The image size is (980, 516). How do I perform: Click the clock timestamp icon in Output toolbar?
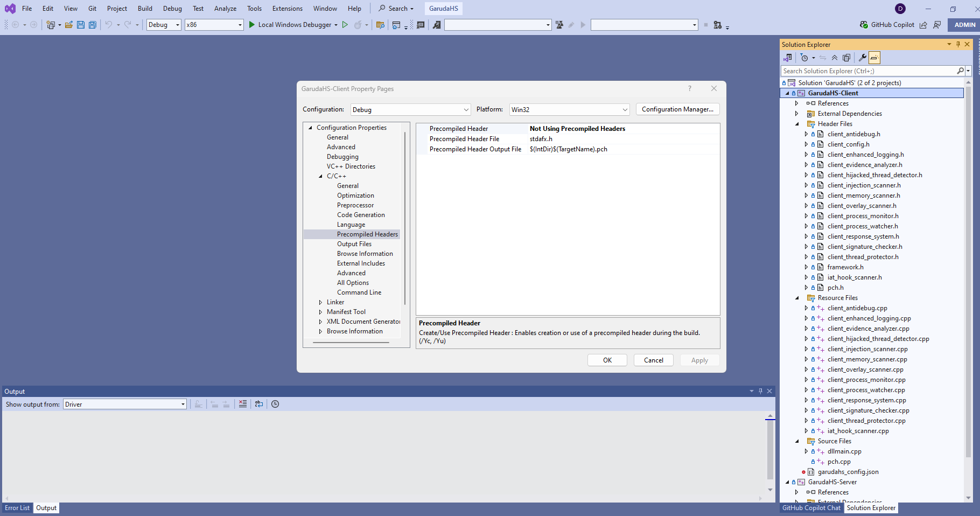[275, 404]
